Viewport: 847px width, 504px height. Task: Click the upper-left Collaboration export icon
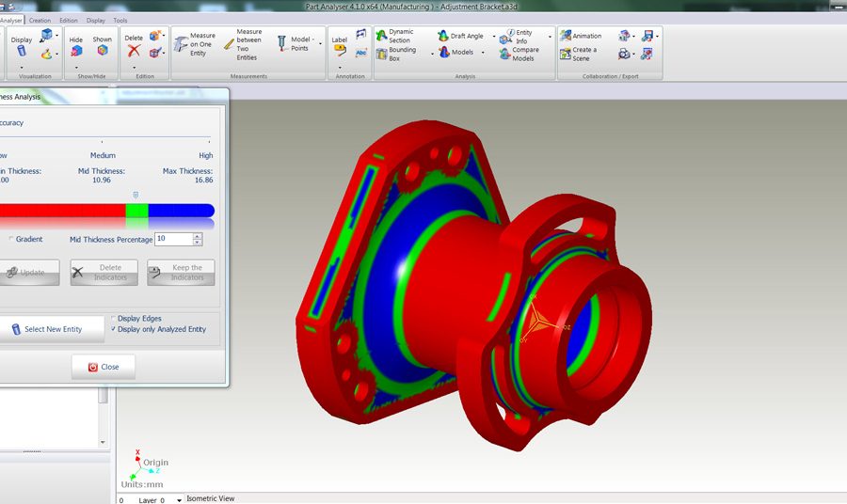(x=624, y=36)
